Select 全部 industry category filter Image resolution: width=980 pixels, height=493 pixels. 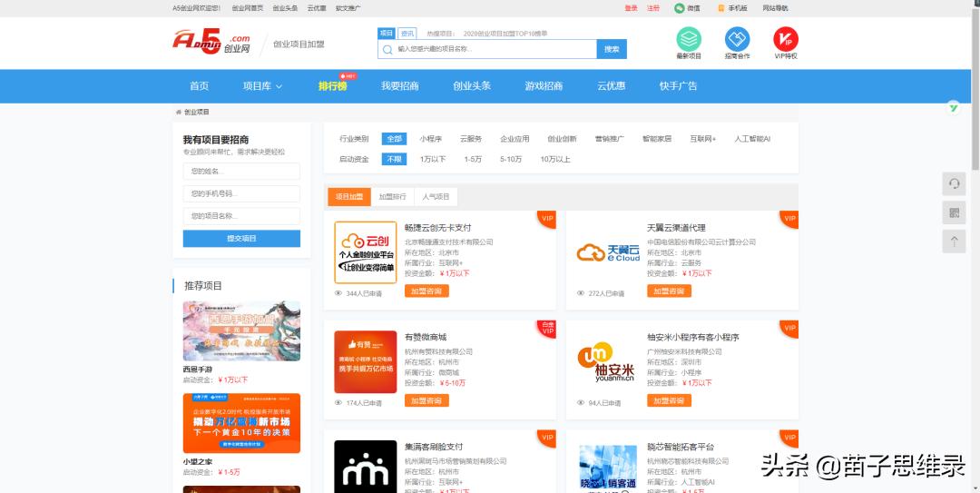[395, 139]
